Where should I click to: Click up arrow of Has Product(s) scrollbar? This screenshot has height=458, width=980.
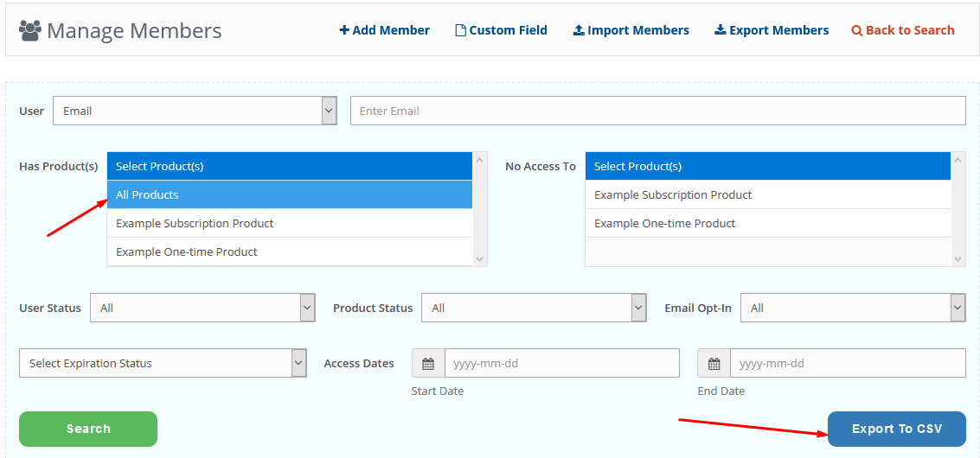click(x=479, y=159)
